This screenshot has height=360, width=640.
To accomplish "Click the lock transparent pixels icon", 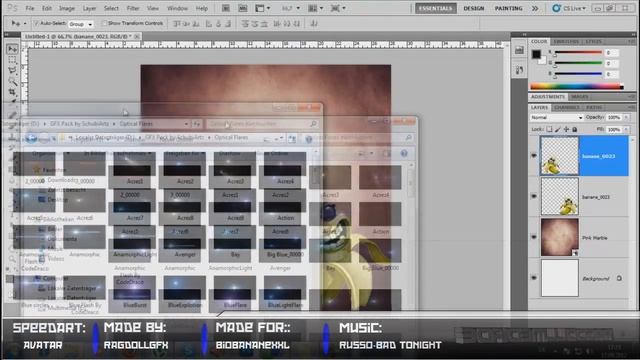I will point(549,129).
